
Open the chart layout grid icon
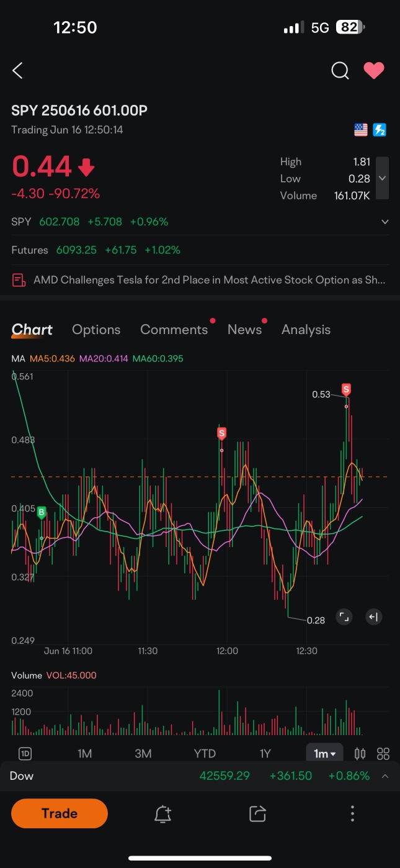pyautogui.click(x=383, y=754)
